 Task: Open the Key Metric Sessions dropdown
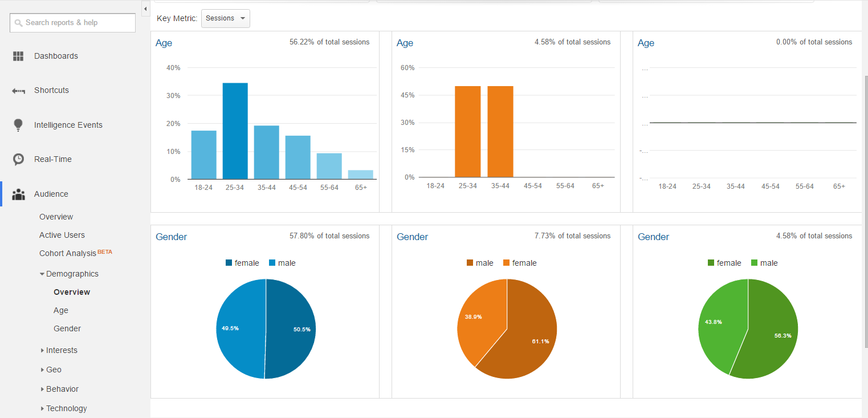(226, 18)
